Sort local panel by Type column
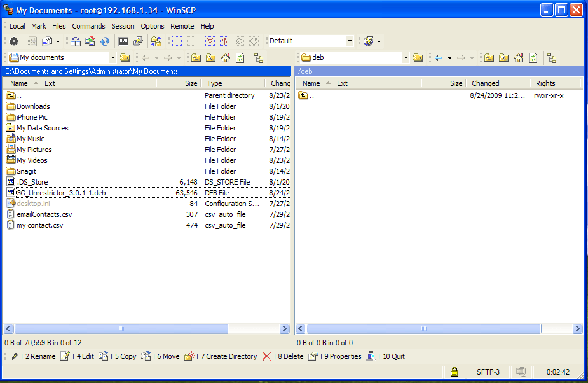Image resolution: width=588 pixels, height=383 pixels. [x=233, y=83]
